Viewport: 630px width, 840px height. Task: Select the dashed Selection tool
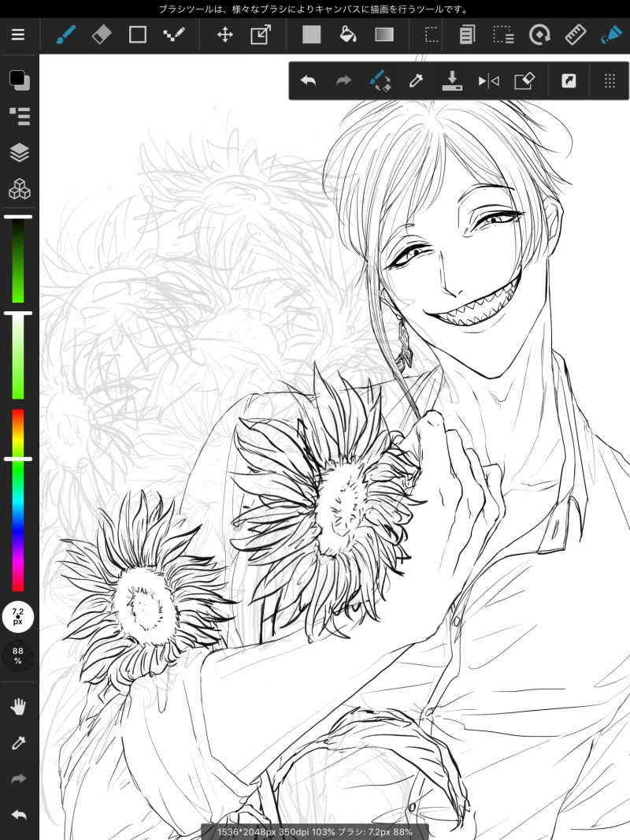click(x=432, y=35)
